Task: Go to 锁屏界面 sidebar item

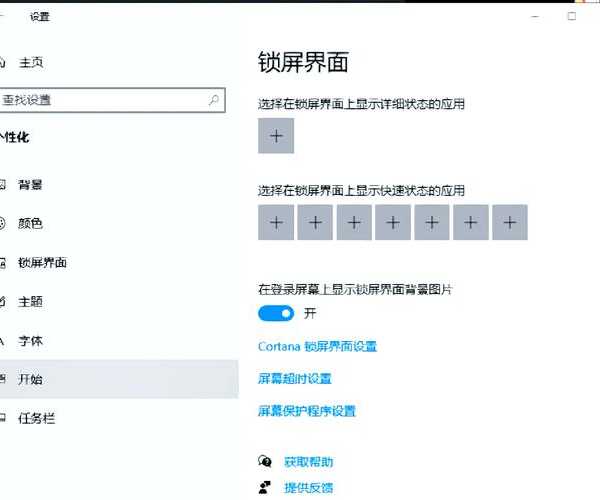Action: [42, 263]
